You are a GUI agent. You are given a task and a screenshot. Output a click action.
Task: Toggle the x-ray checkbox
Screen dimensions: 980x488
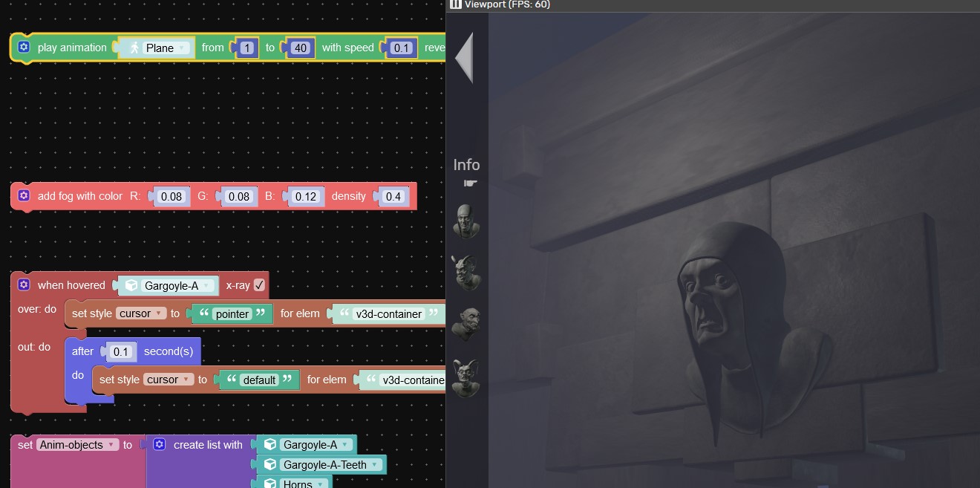tap(259, 285)
